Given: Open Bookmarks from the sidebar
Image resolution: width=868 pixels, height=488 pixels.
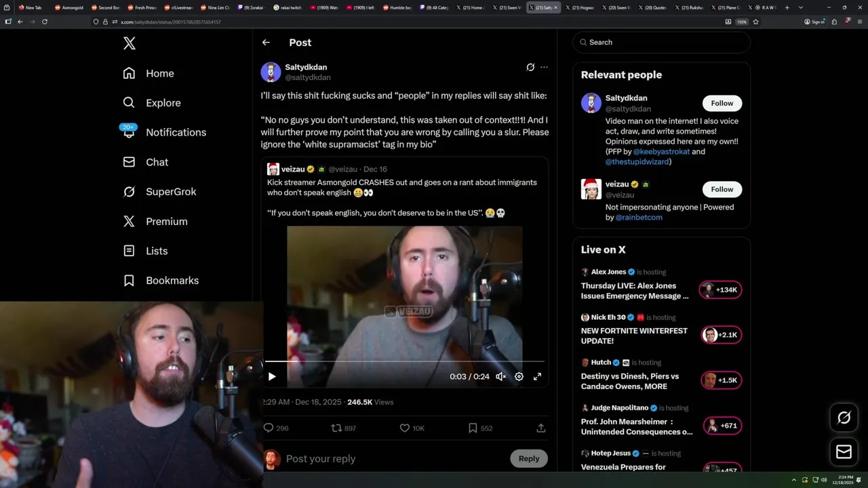Looking at the screenshot, I should 161,281.
